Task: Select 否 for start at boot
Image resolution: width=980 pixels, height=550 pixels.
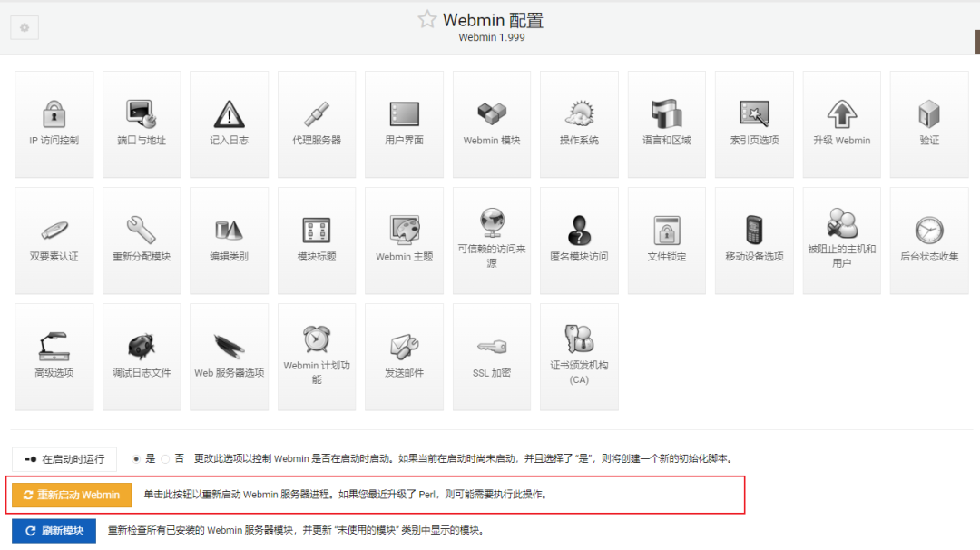Action: point(166,459)
